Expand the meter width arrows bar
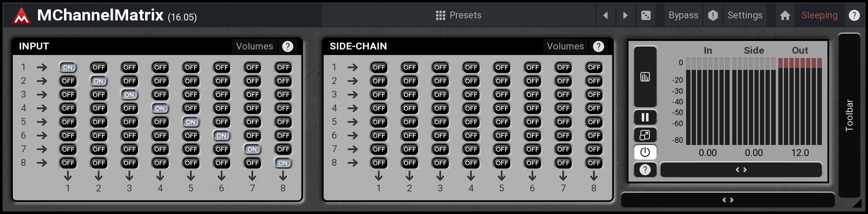This screenshot has height=214, width=868. click(x=741, y=170)
